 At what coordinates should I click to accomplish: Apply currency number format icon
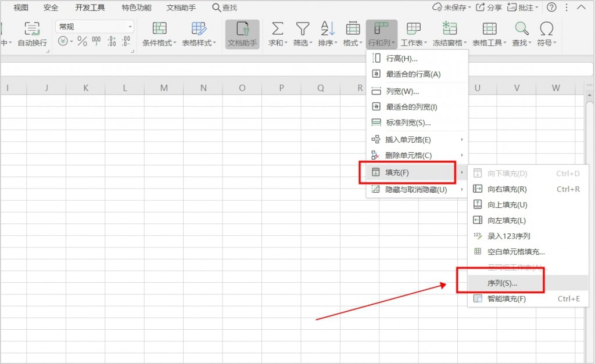point(63,41)
